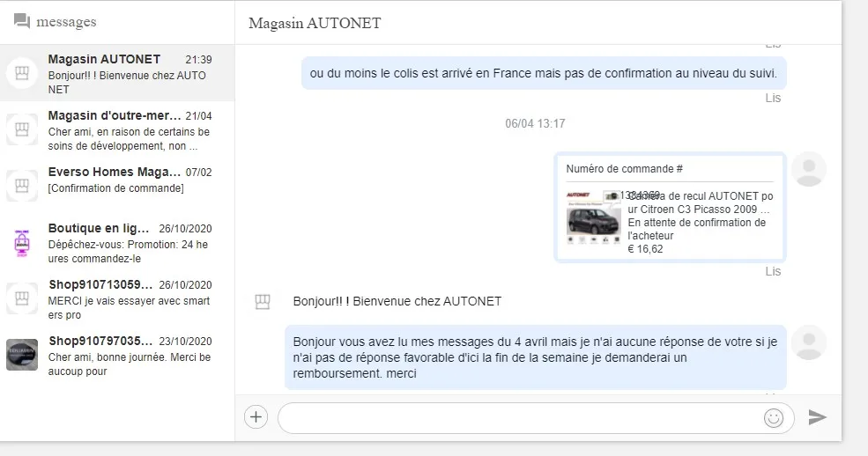Open the Citroen C3 Picasso product thumbnail
The height and width of the screenshot is (456, 868).
tap(593, 217)
